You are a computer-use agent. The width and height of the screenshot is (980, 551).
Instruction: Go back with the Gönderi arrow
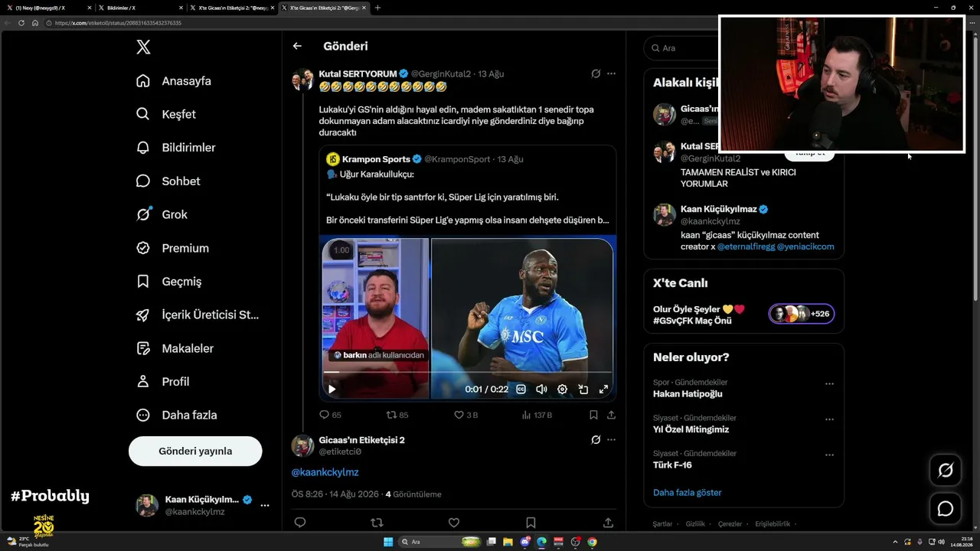(x=297, y=46)
